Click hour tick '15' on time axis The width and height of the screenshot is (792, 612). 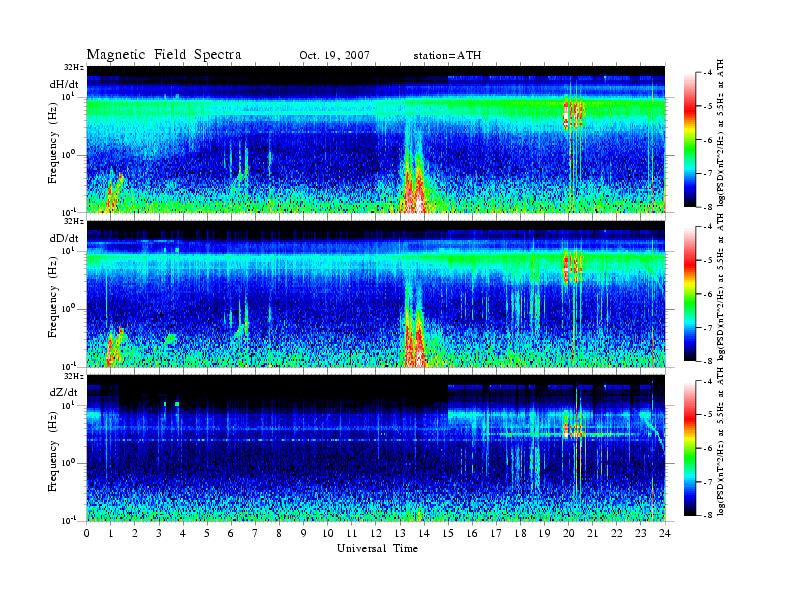point(448,533)
